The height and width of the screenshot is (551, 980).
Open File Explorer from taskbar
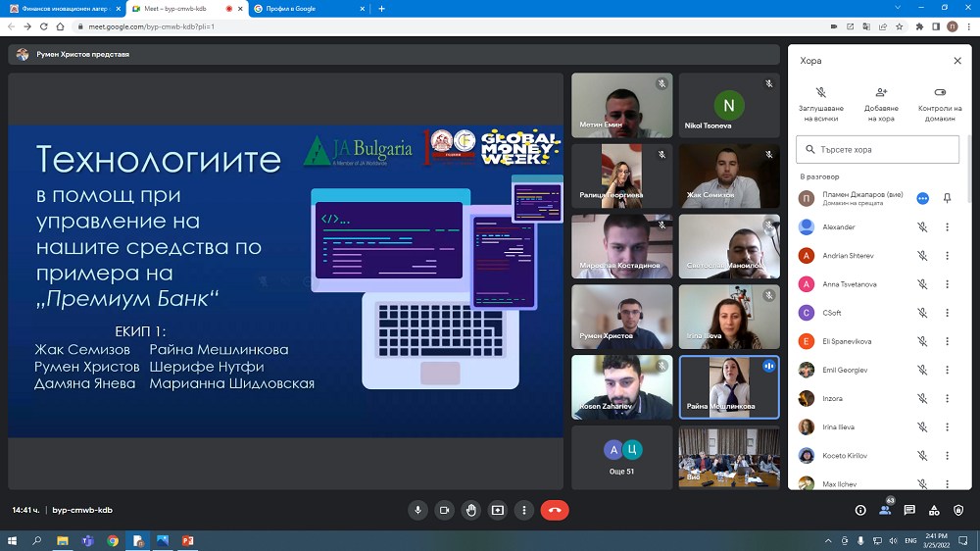click(63, 541)
